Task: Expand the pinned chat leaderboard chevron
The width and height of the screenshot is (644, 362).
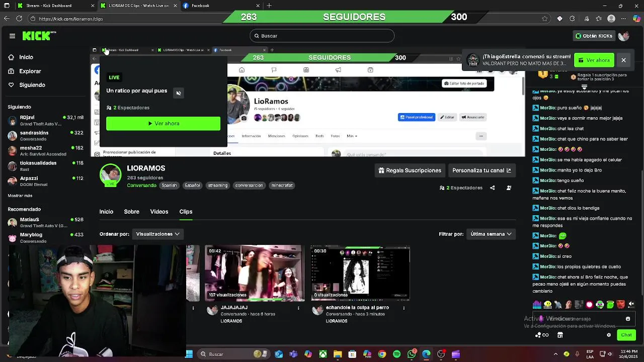Action: [584, 87]
